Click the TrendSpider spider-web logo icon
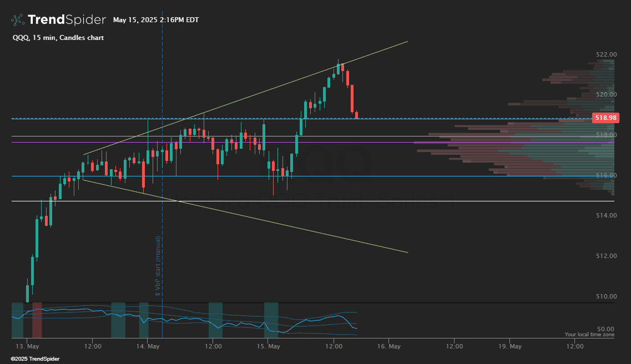Screen dimensions: 631x364 coord(18,20)
